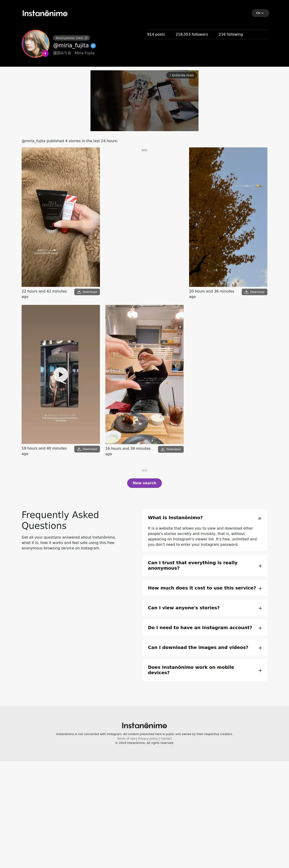Download the story from 19 hours and 40 minutes ago
The height and width of the screenshot is (868, 289).
point(87,449)
